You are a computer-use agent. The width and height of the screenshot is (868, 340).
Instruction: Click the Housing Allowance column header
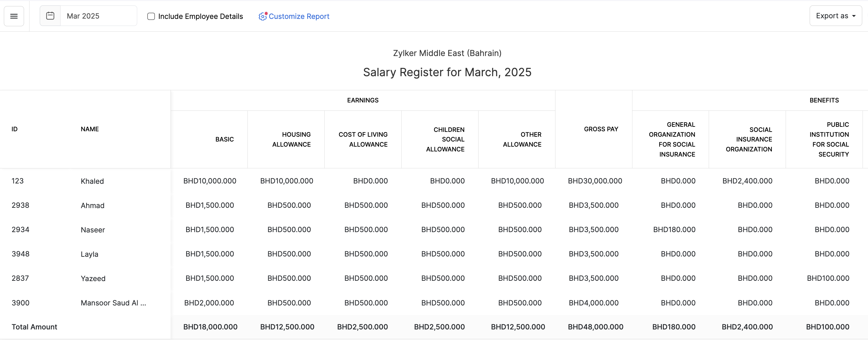(x=291, y=139)
